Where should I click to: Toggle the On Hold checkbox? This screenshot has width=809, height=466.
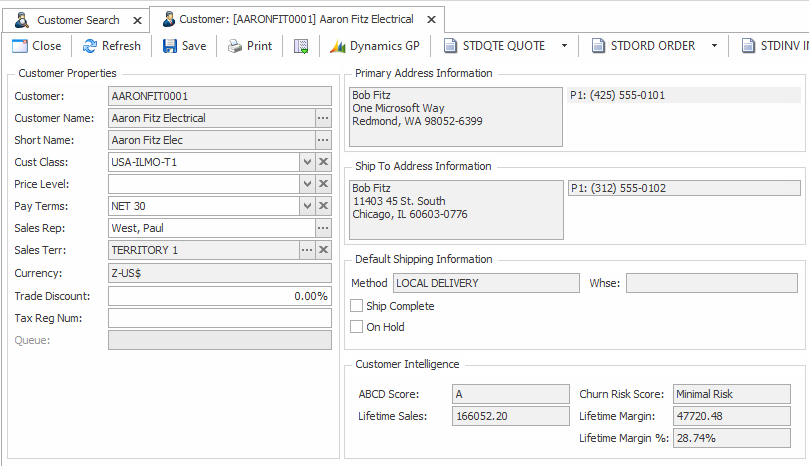click(357, 327)
